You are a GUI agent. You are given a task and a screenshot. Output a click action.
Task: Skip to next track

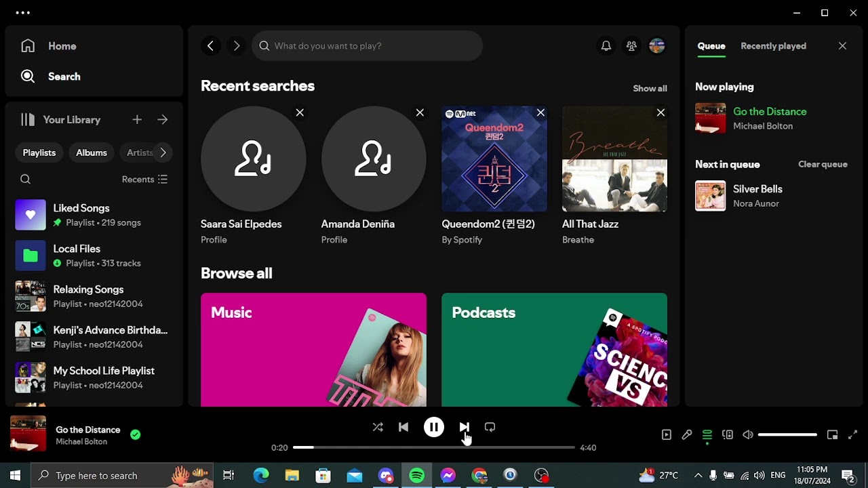(x=465, y=428)
